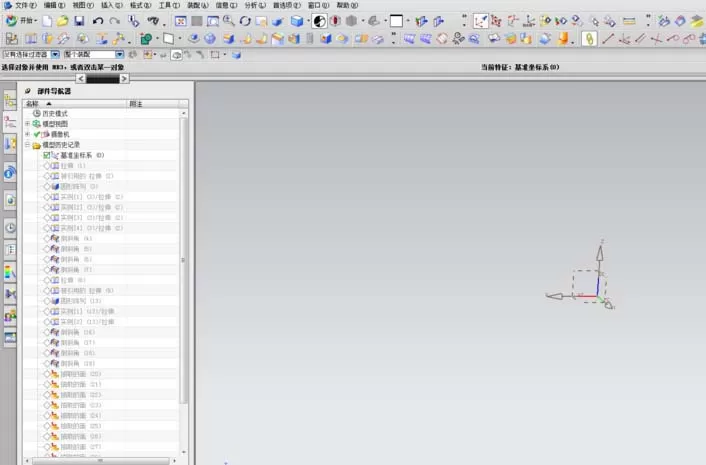Open the rainbow color palette sidebar tab
Screen dimensions: 706x465
[x=10, y=272]
